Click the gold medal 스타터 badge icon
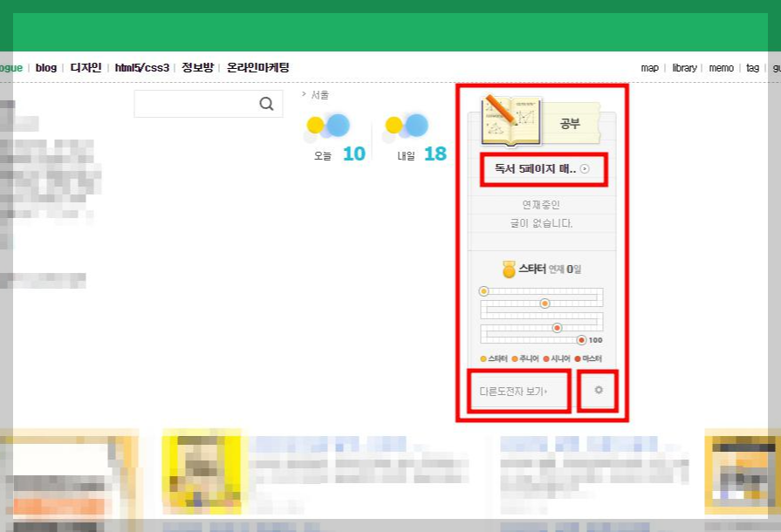Image resolution: width=781 pixels, height=532 pixels. point(510,268)
